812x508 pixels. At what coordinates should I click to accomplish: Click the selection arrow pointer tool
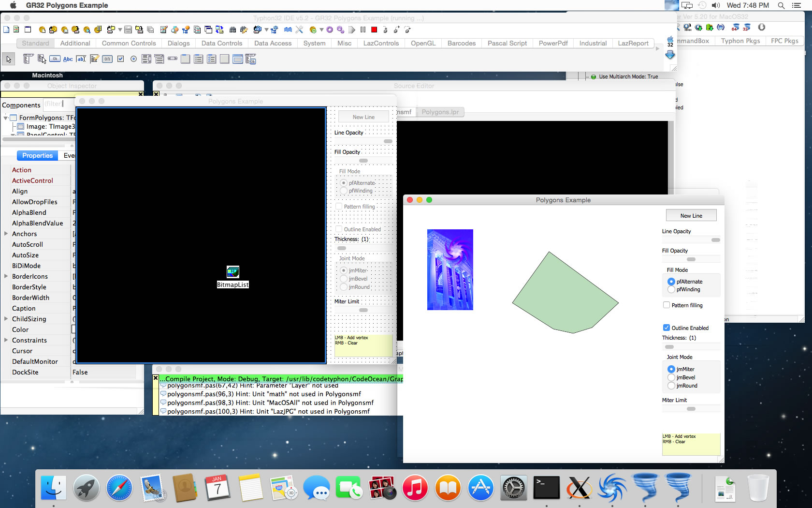click(x=9, y=59)
